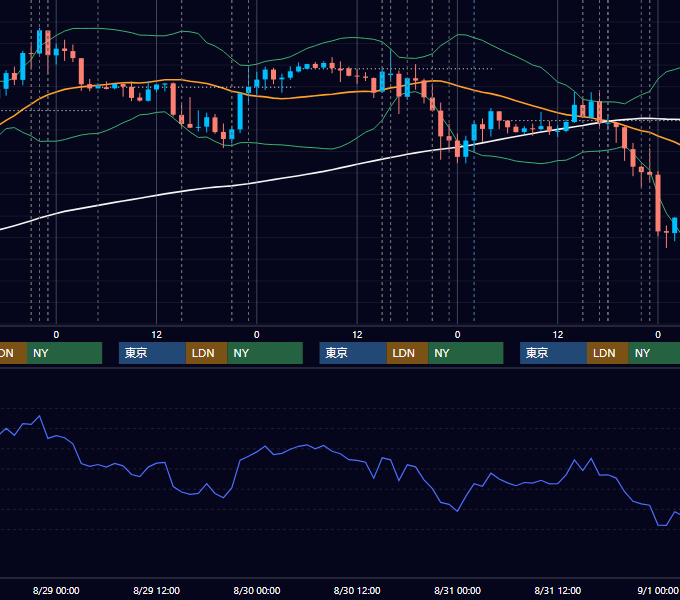680x600 pixels.
Task: Select the LDN session block on 8/29
Action: click(206, 353)
